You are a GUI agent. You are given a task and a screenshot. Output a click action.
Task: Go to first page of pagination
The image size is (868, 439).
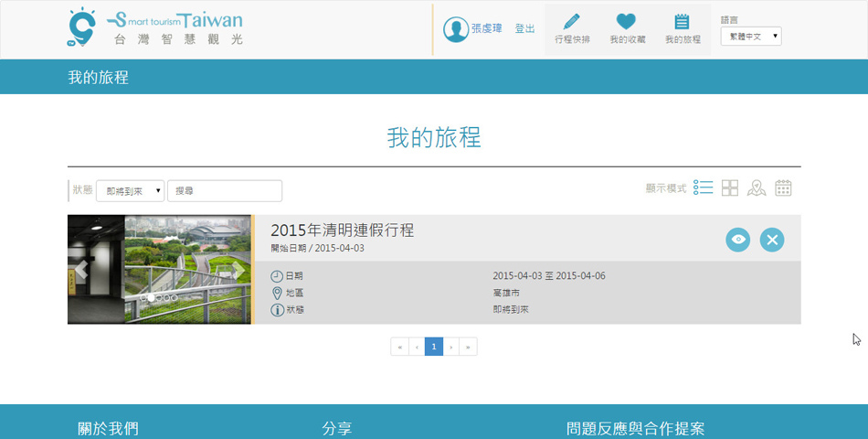(x=399, y=347)
